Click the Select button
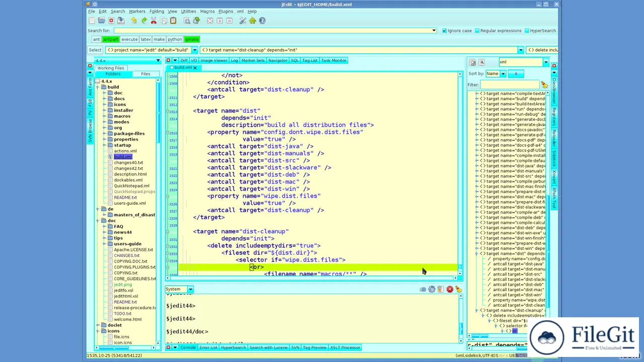Viewport: 644px width, 362px height. [95, 50]
